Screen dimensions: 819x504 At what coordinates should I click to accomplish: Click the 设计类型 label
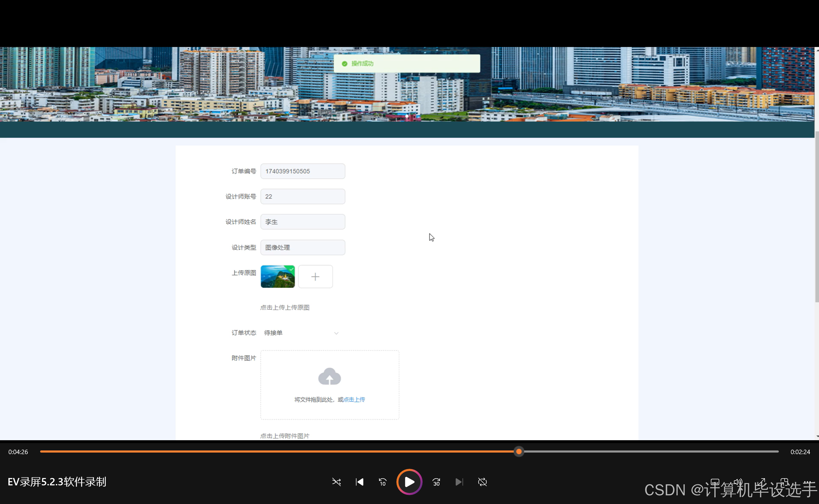(244, 248)
